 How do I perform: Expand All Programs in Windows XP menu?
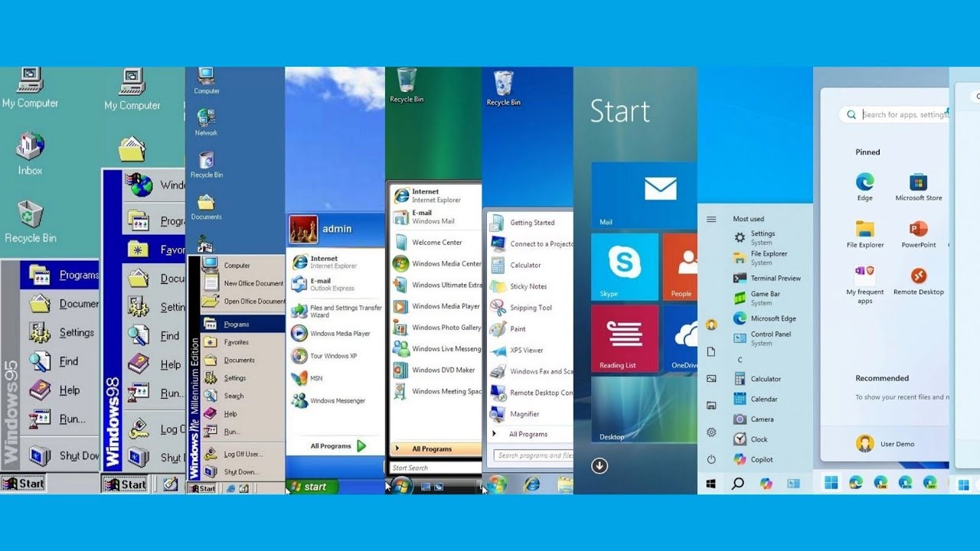point(338,446)
